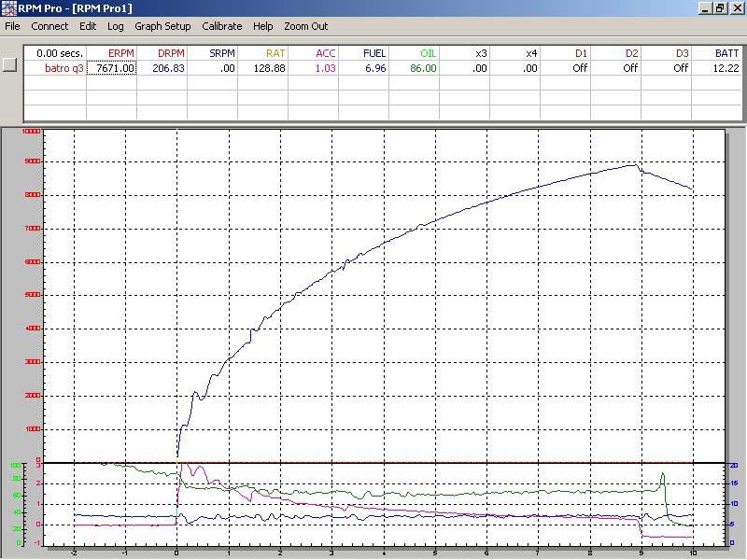The height and width of the screenshot is (560, 747).
Task: Open the Edit menu
Action: [x=88, y=26]
